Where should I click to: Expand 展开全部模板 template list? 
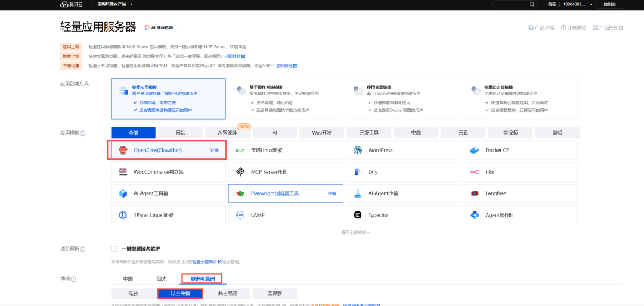[x=355, y=232]
